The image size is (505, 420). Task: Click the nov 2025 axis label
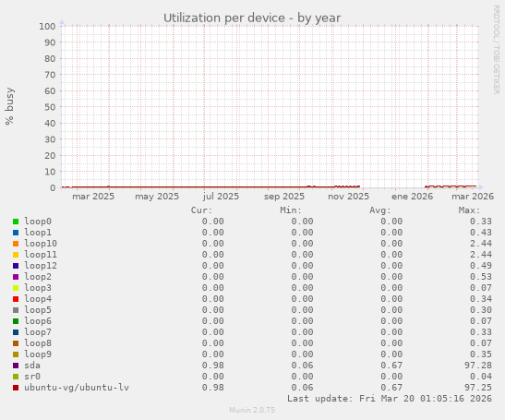click(348, 196)
